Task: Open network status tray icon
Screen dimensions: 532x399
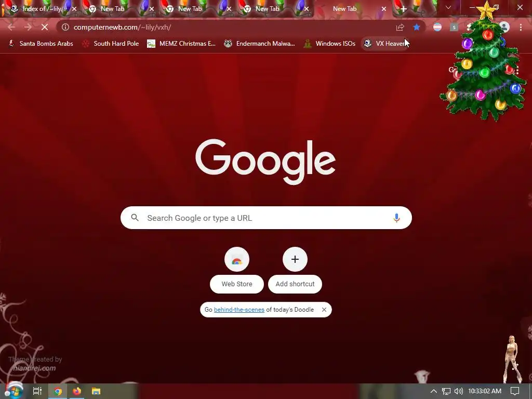Action: click(x=446, y=391)
